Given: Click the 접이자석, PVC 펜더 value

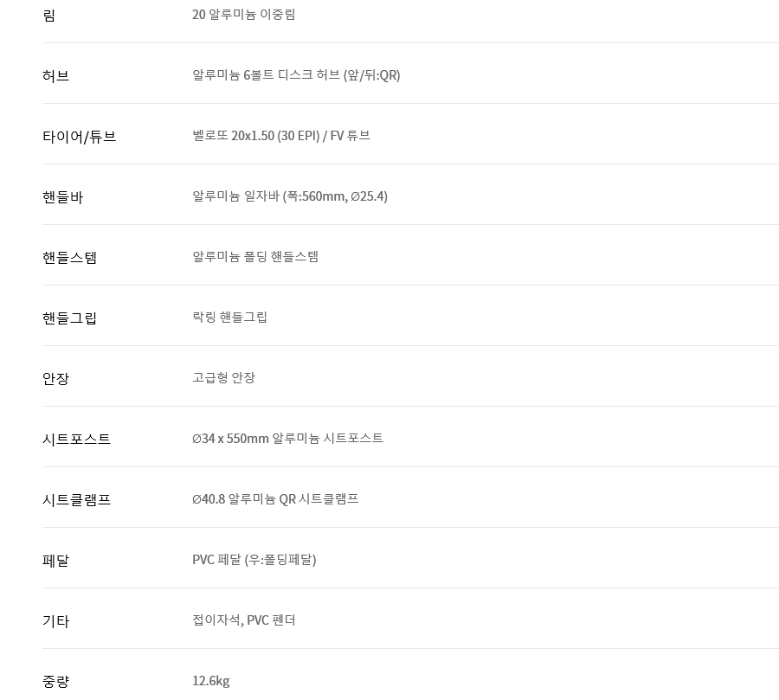Looking at the screenshot, I should pos(244,620).
